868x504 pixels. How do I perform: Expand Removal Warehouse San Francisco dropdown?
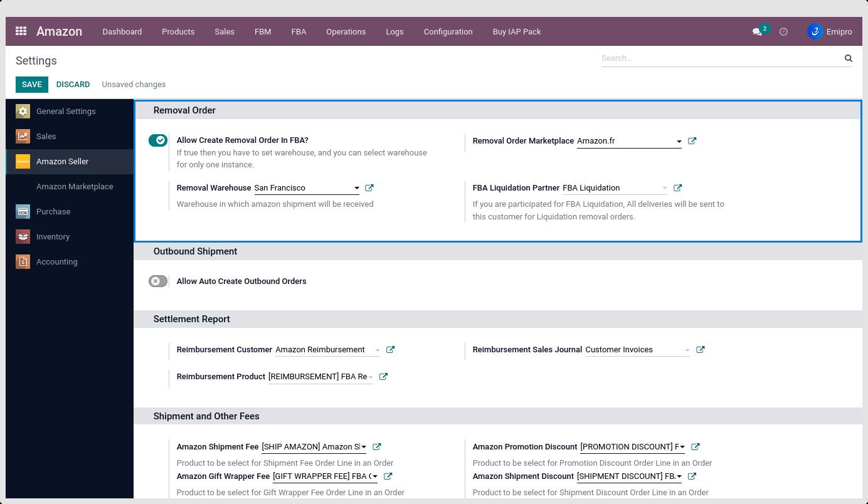pos(356,189)
